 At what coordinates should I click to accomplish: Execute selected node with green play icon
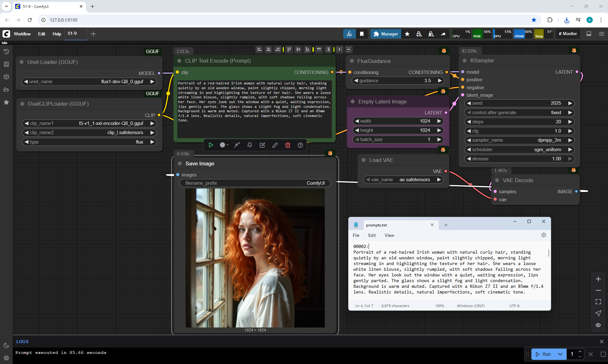click(211, 145)
